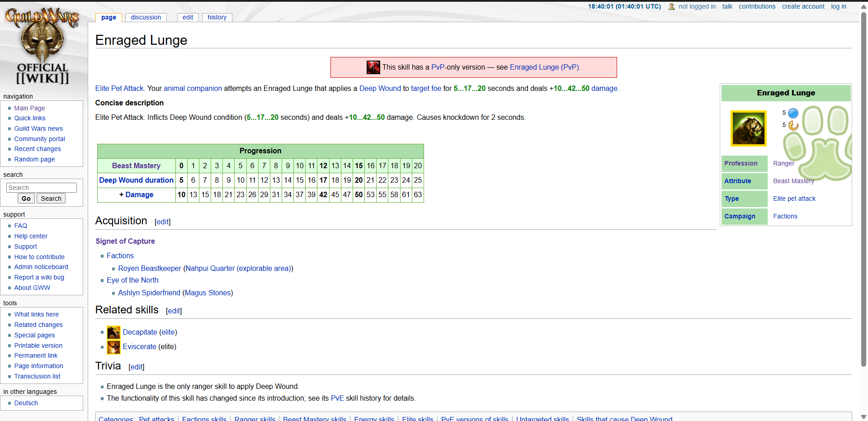Open the Enraged Lunge skill image in infobox

(x=749, y=128)
